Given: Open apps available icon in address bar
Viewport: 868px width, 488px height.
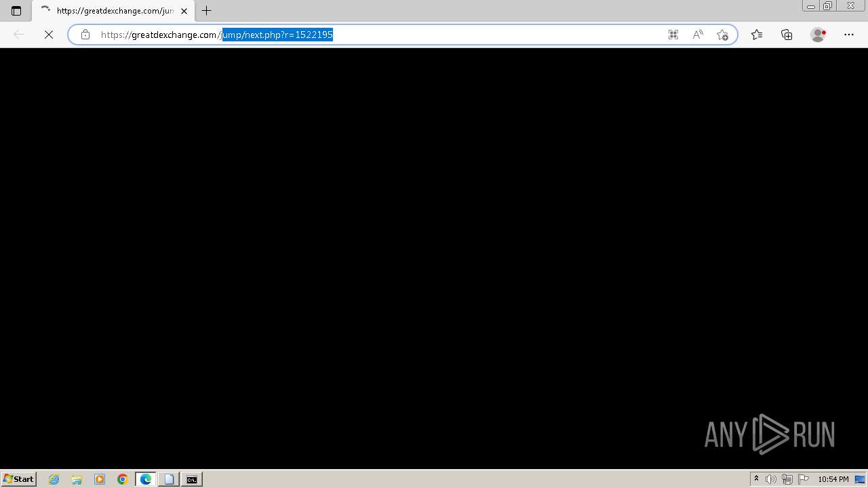Looking at the screenshot, I should 673,35.
